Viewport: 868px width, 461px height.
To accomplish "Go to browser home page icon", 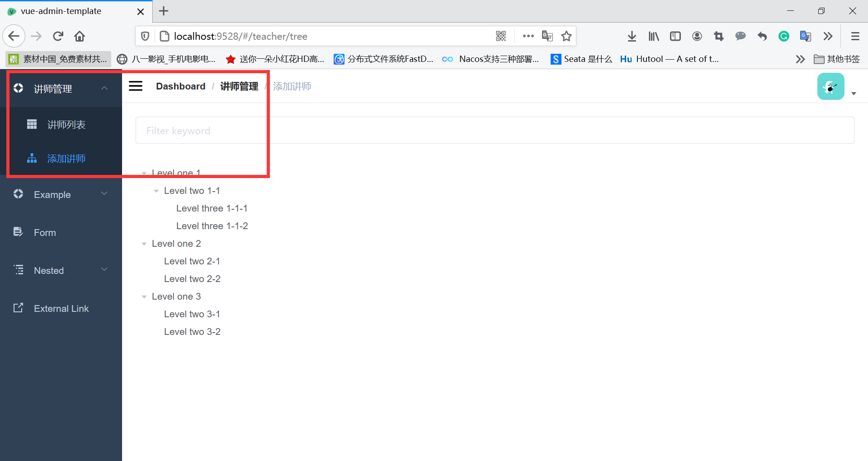I will click(x=80, y=36).
